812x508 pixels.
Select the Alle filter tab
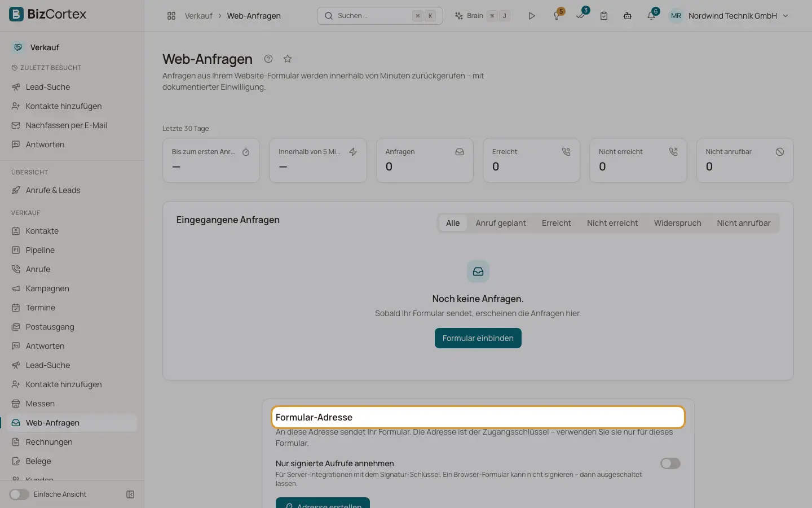(x=453, y=223)
